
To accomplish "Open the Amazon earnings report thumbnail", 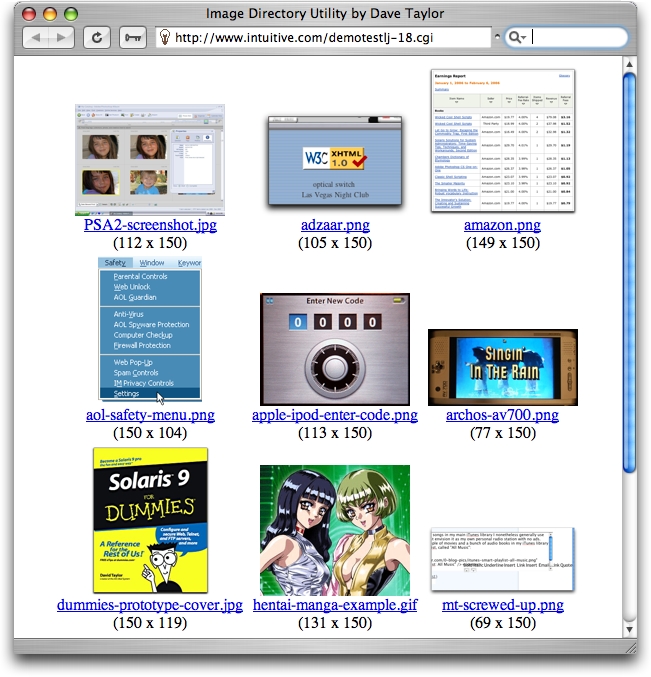I will click(x=503, y=141).
